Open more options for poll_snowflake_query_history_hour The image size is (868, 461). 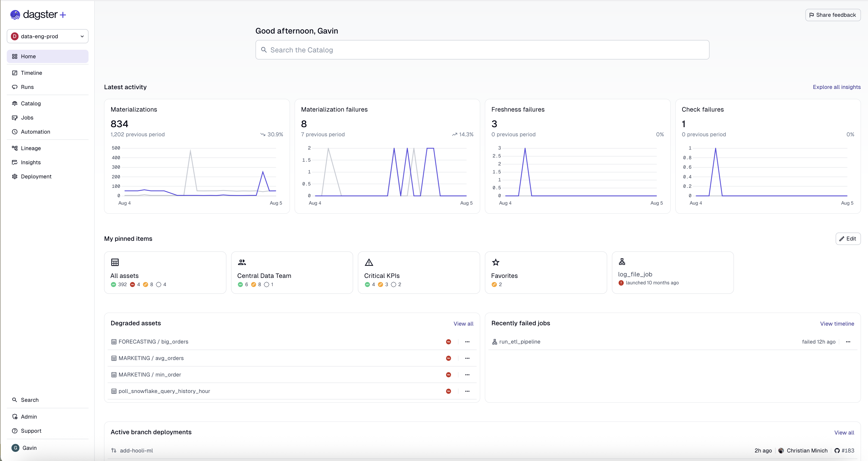(x=467, y=391)
